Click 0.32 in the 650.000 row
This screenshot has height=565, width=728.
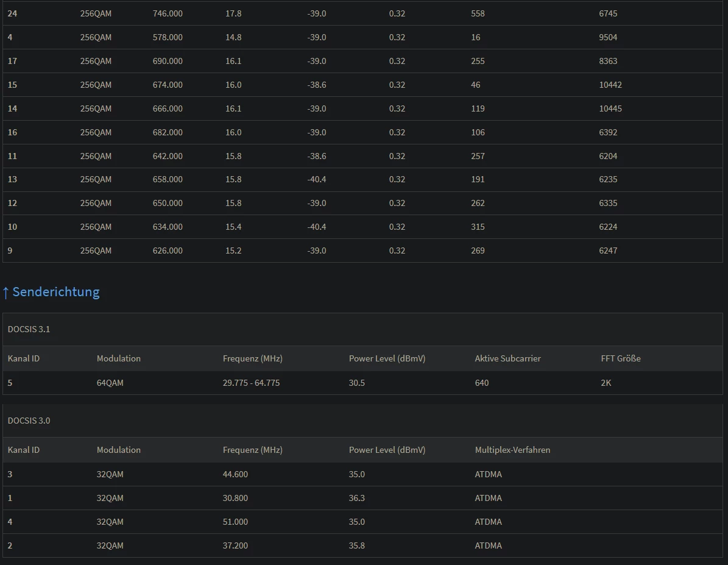[397, 203]
